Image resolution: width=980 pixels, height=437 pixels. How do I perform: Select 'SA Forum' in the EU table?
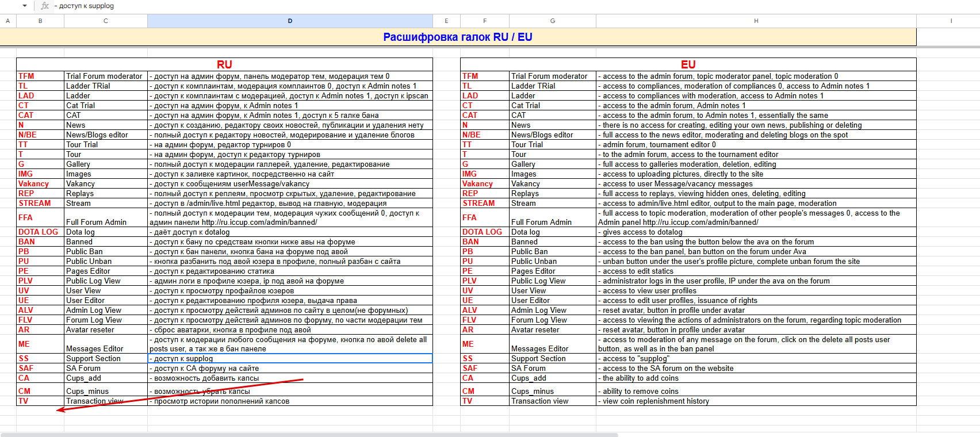point(529,368)
